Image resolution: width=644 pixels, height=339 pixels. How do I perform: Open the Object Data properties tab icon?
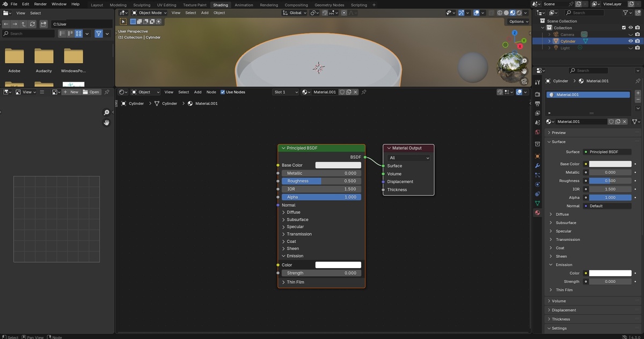tap(537, 203)
